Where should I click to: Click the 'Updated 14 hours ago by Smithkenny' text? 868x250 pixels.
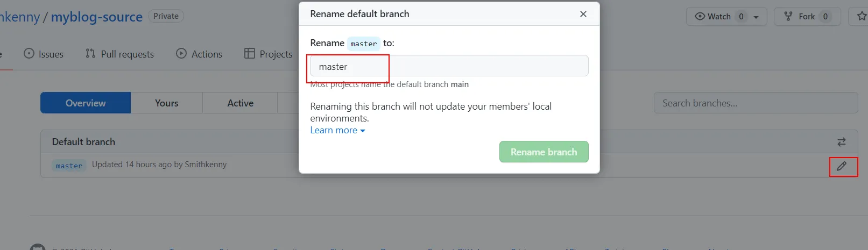pyautogui.click(x=159, y=165)
